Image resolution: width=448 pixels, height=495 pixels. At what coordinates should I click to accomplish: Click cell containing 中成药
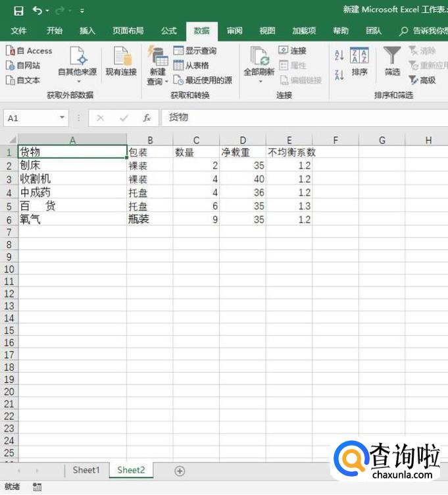[x=72, y=192]
